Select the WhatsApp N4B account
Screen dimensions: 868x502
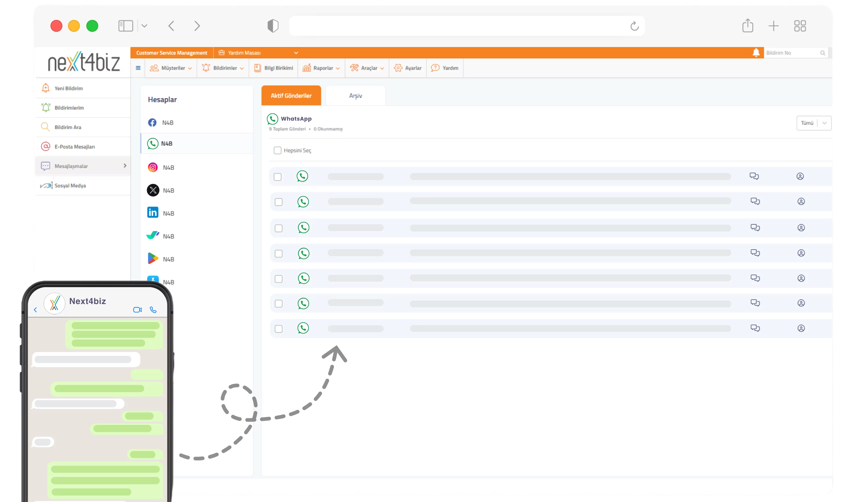[196, 143]
